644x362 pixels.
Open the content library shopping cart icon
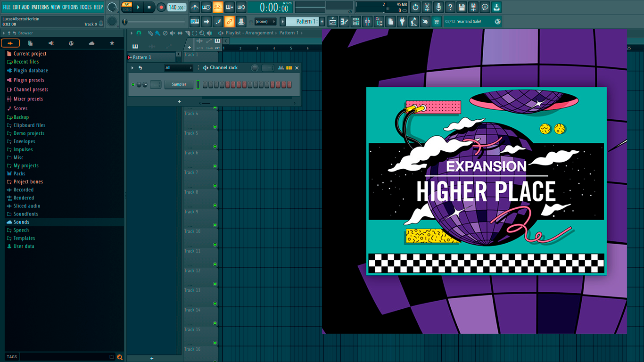coord(437,21)
